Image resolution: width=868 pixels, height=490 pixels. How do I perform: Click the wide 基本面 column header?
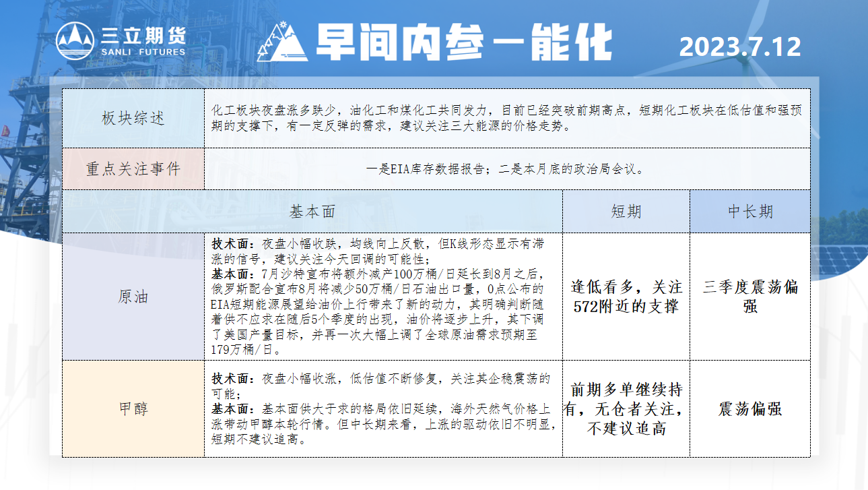312,212
